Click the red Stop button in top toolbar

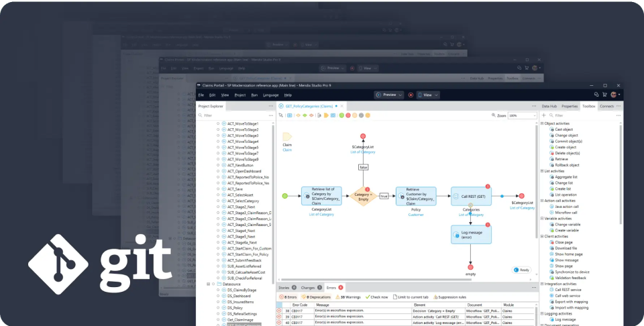pos(411,95)
